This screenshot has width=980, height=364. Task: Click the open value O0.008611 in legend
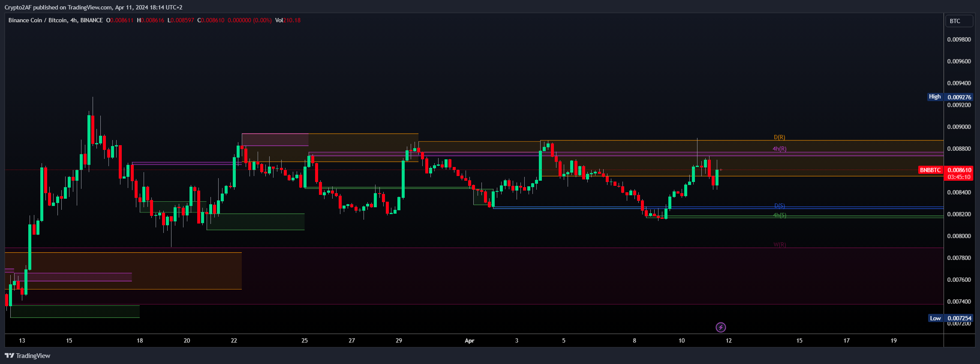coord(120,20)
